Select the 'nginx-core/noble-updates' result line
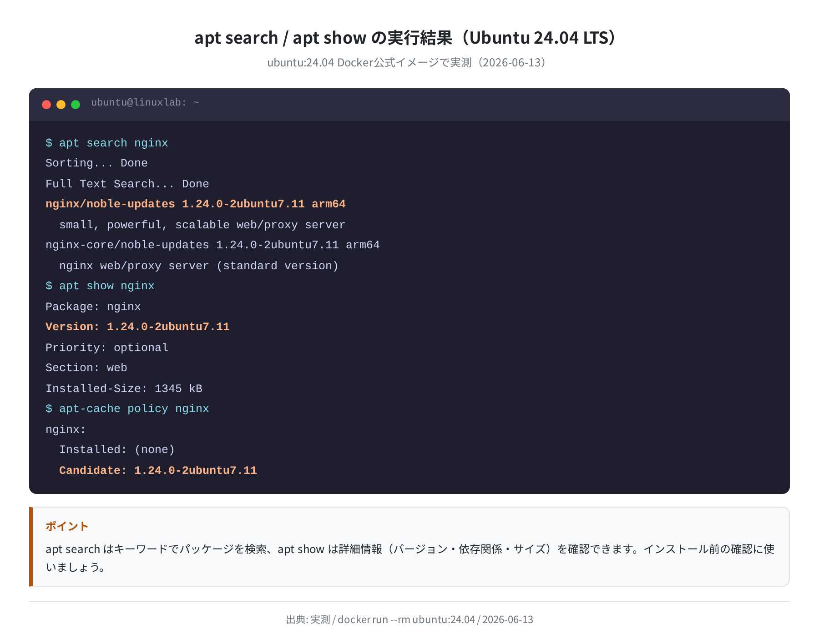 coord(212,245)
